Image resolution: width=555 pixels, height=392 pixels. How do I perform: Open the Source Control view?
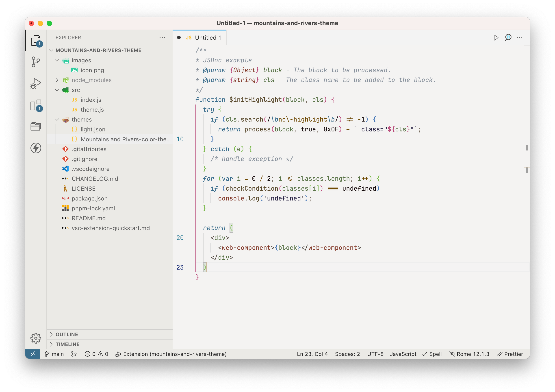pyautogui.click(x=36, y=62)
